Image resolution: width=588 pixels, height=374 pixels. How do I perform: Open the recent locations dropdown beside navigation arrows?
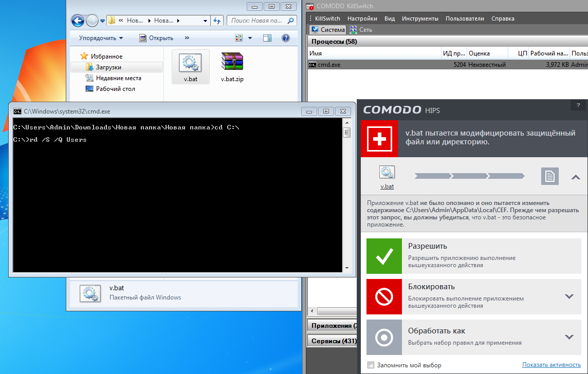click(x=102, y=21)
